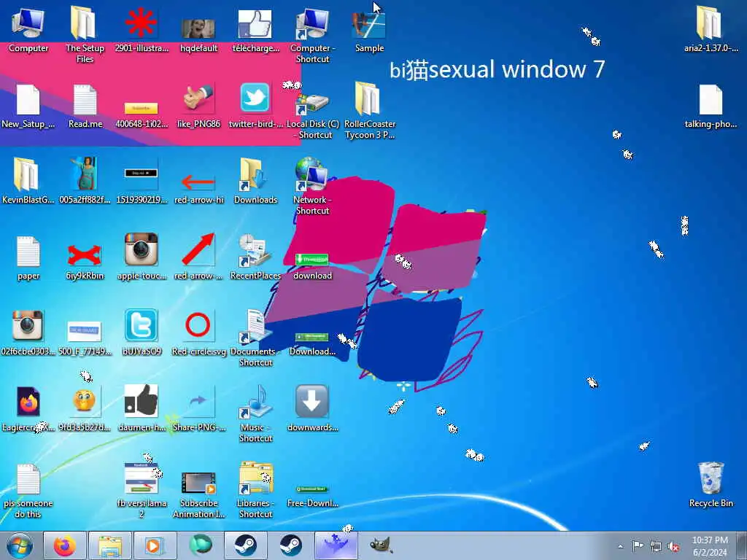The width and height of the screenshot is (747, 560).
Task: Open the Recycle Bin
Action: 711,484
